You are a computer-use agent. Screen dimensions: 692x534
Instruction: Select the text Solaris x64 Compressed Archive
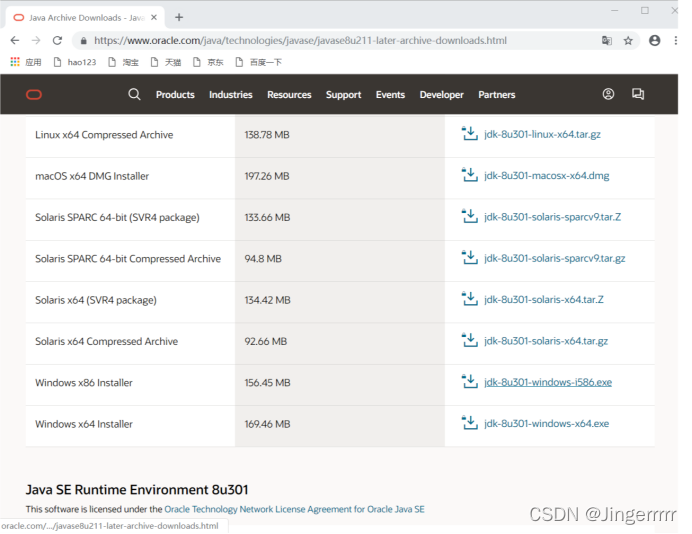click(x=106, y=342)
